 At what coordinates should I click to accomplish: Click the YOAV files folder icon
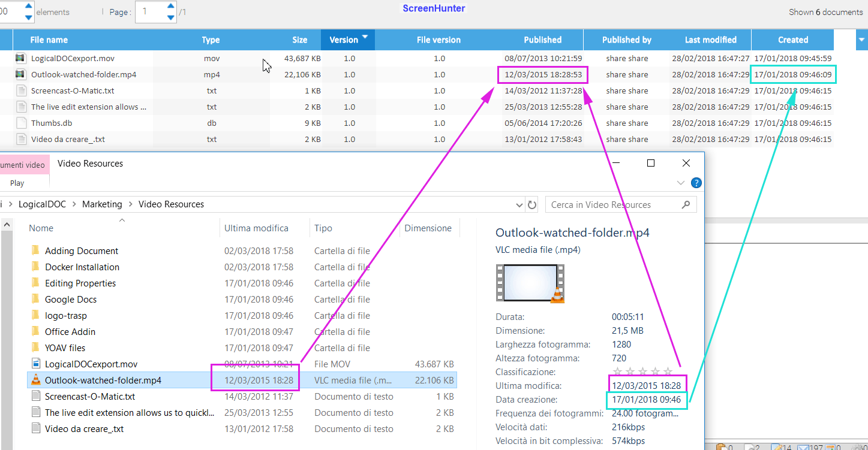(x=35, y=348)
